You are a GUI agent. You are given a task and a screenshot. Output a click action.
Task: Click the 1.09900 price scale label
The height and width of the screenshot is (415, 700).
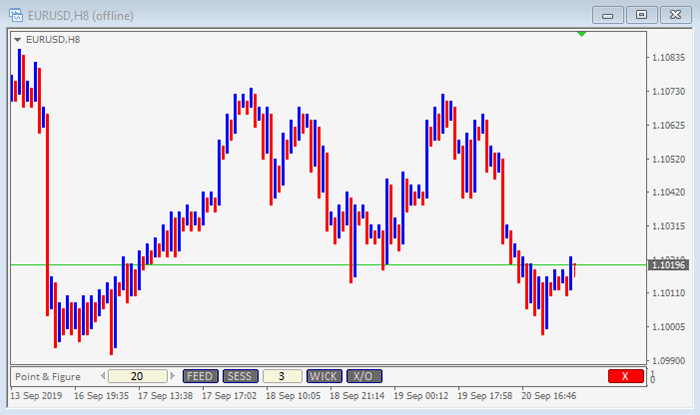coord(668,361)
